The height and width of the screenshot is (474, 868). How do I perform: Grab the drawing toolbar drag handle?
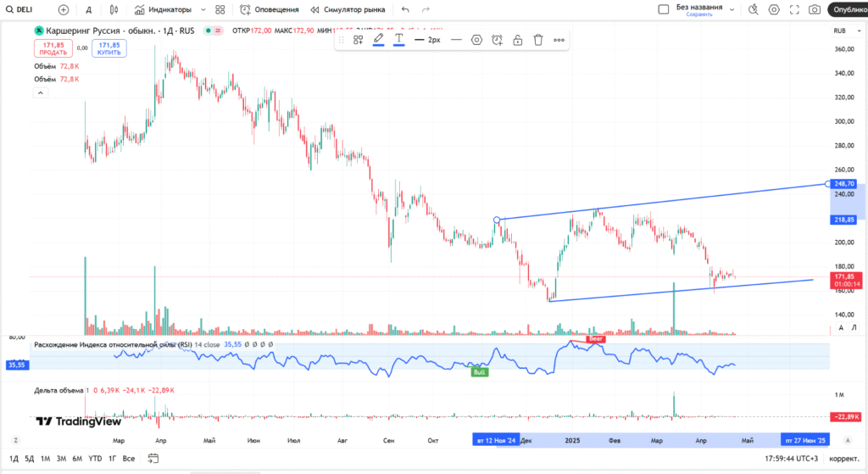tap(342, 40)
